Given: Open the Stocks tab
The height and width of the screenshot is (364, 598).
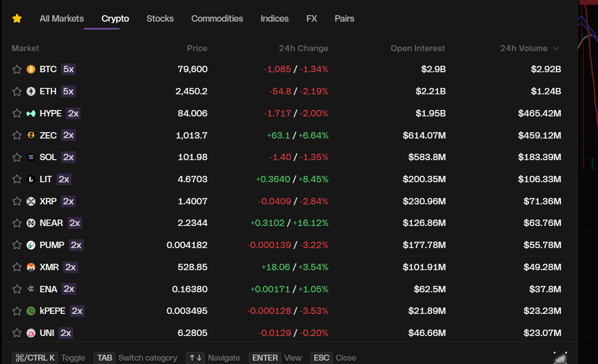Looking at the screenshot, I should click(x=160, y=19).
